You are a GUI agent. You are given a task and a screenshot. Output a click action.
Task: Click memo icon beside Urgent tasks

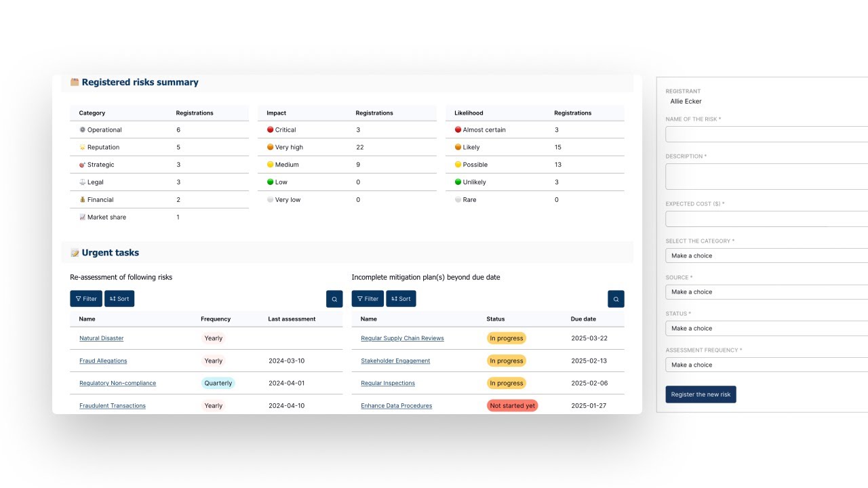pos(75,253)
